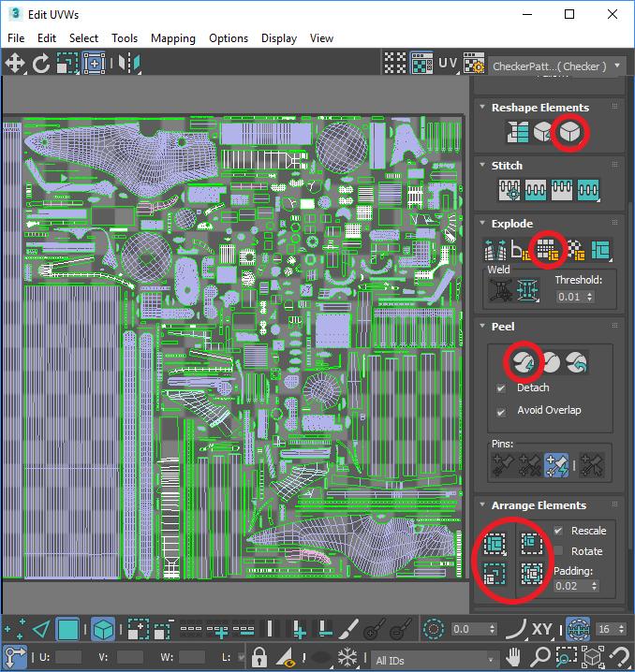The height and width of the screenshot is (672, 635).
Task: Click the Pack Normalize icon
Action: (x=532, y=574)
